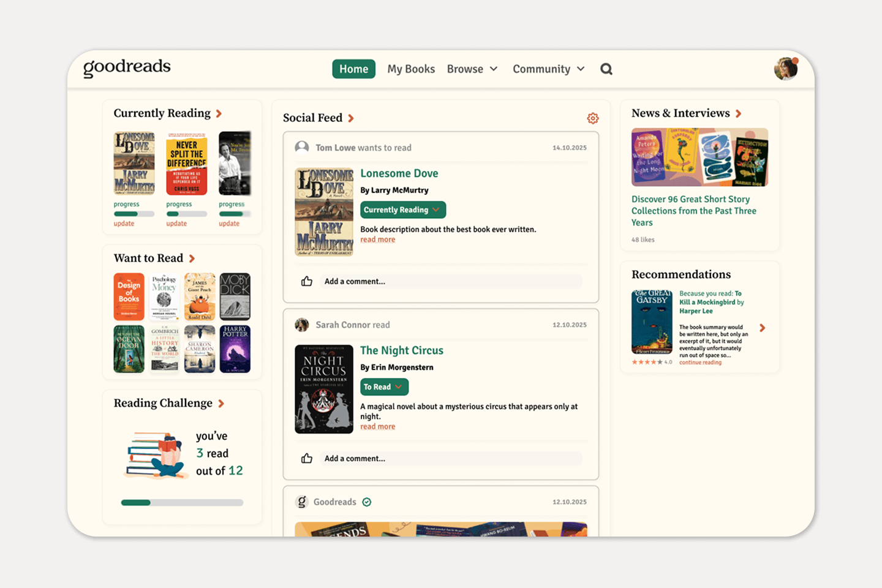
Task: Open Currently Reading shelf dropdown for Lonesome Dove
Action: 403,209
